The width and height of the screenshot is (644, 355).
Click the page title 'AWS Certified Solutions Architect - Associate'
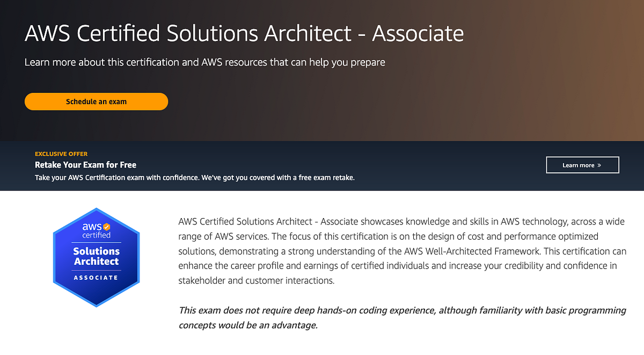[244, 33]
